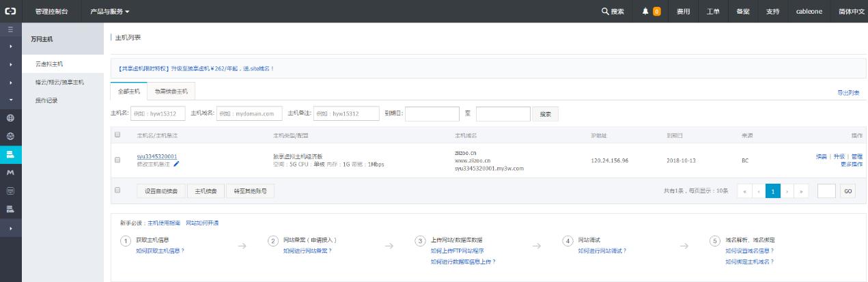This screenshot has height=282, width=868.
Task: Open the globe icon in left sidebar
Action: (x=10, y=117)
